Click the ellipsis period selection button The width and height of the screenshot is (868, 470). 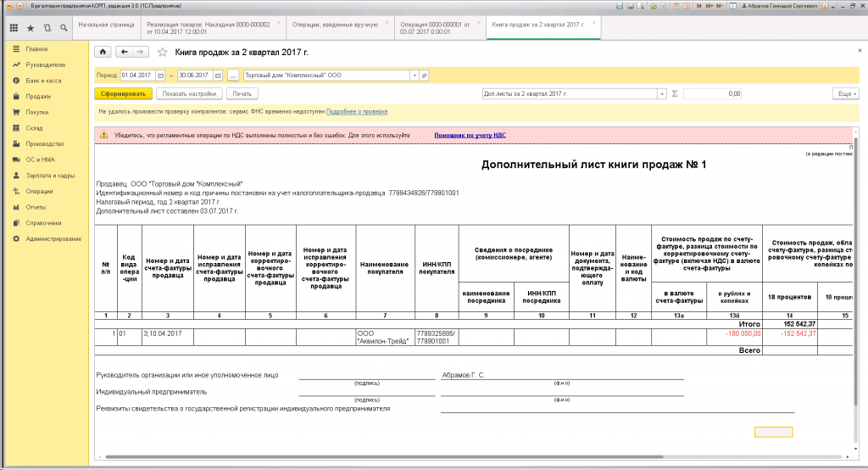point(233,76)
